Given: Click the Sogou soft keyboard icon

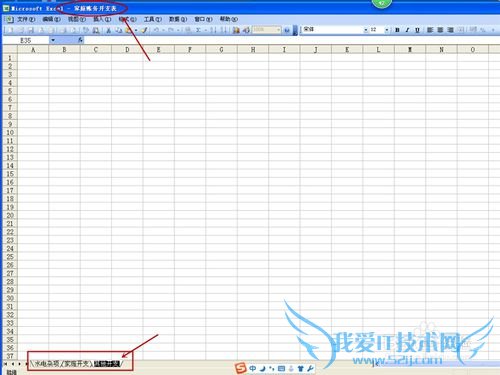Looking at the screenshot, I should [281, 368].
